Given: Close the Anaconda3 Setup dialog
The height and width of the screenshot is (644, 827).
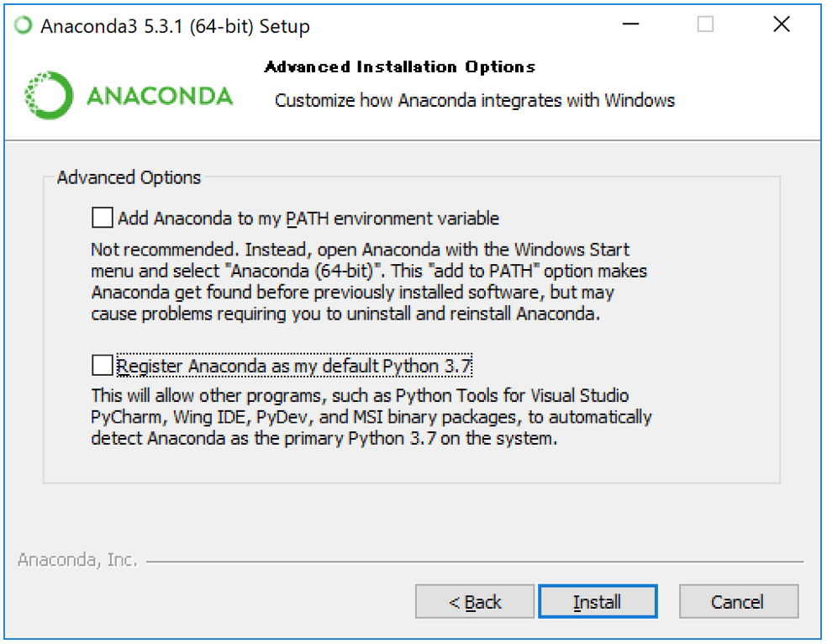Looking at the screenshot, I should 781,25.
